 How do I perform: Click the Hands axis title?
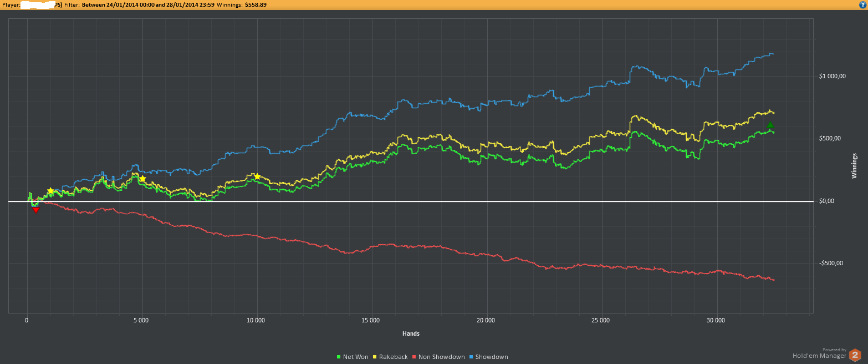coord(411,333)
